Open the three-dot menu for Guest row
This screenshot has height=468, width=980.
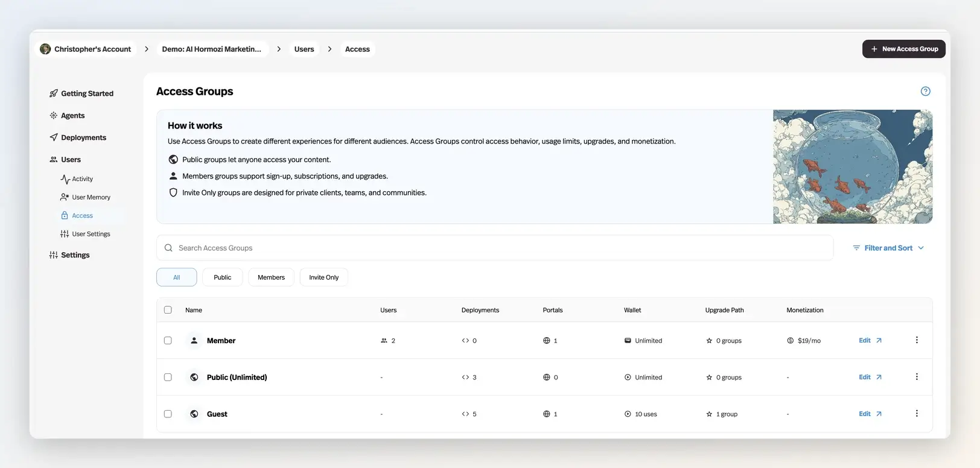click(x=917, y=414)
